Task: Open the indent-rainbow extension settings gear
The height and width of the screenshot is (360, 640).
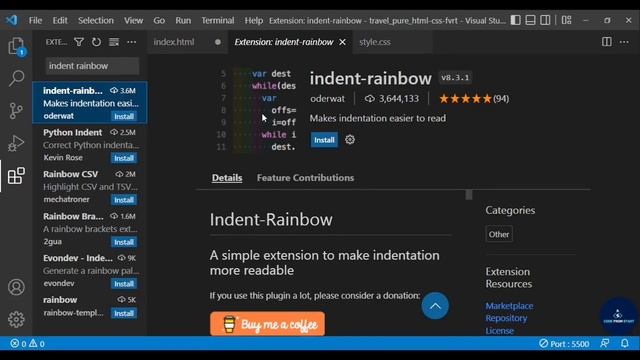Action: (x=350, y=140)
